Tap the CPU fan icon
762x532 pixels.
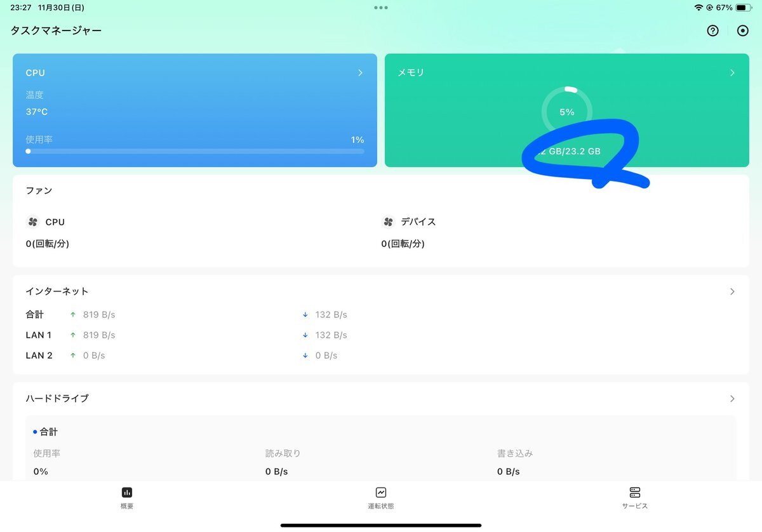point(33,222)
